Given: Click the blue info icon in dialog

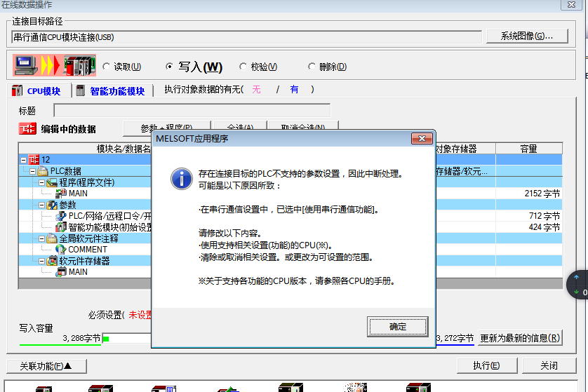Looking at the screenshot, I should [181, 177].
